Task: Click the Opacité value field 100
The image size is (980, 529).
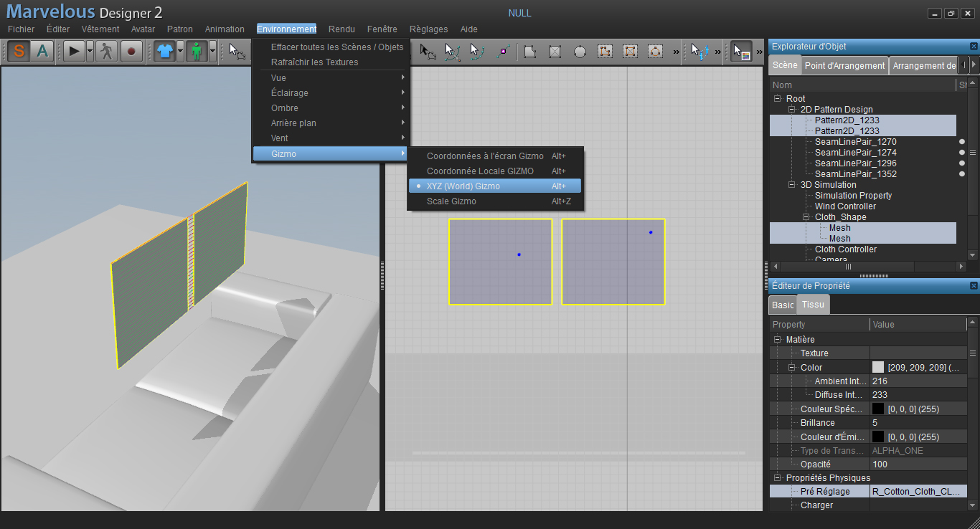Action: point(918,464)
